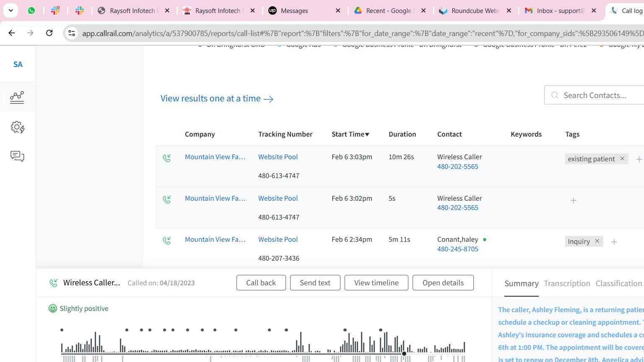The width and height of the screenshot is (644, 362).
Task: Click the recording playhead on waveform
Action: pyautogui.click(x=404, y=354)
